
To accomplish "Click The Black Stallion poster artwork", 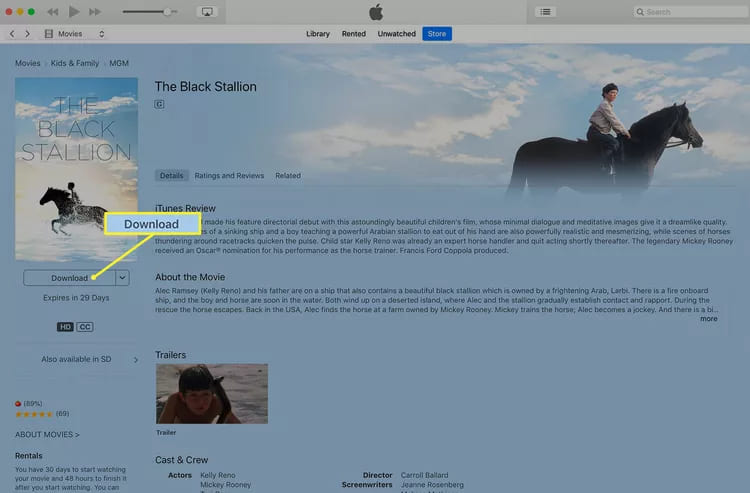I will (77, 169).
